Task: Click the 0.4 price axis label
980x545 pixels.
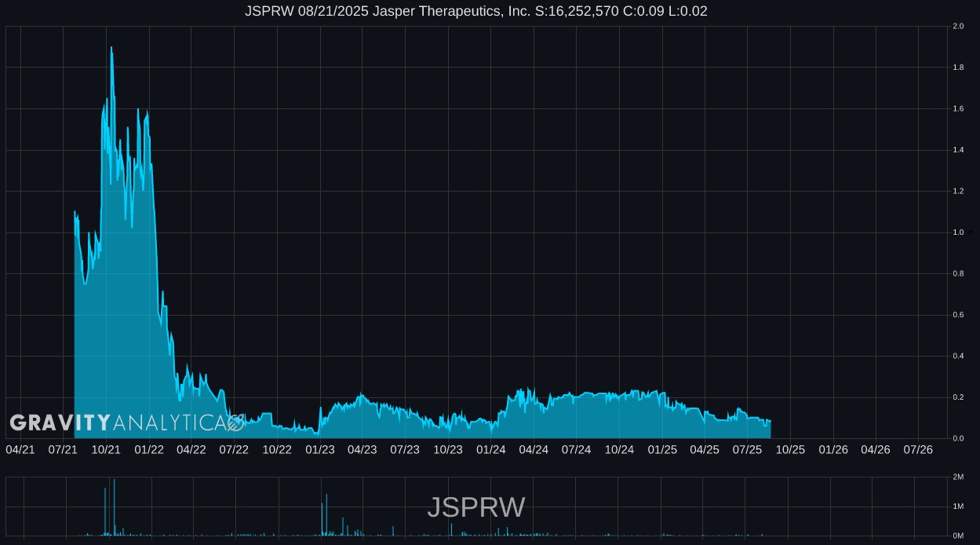Action: pos(958,357)
